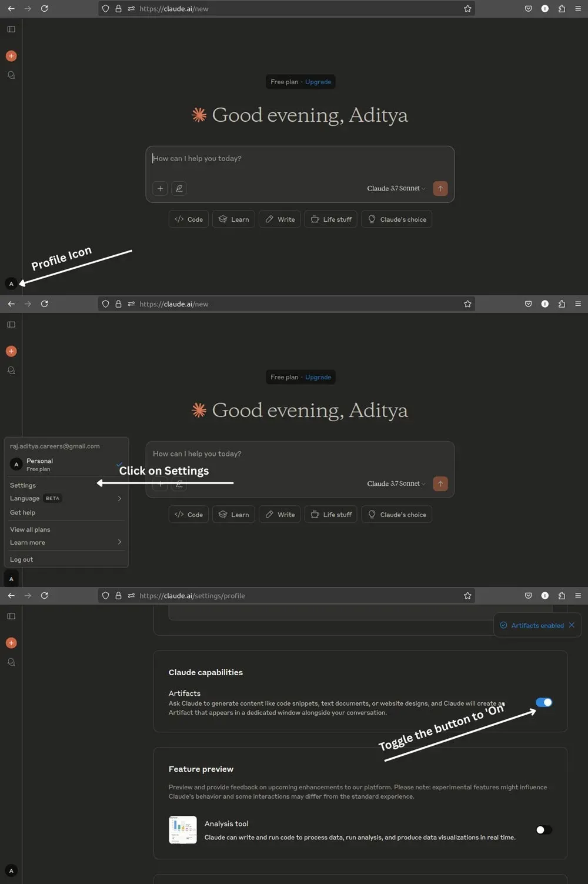Click the profile avatar at the bottom of the settings page

coord(11,870)
